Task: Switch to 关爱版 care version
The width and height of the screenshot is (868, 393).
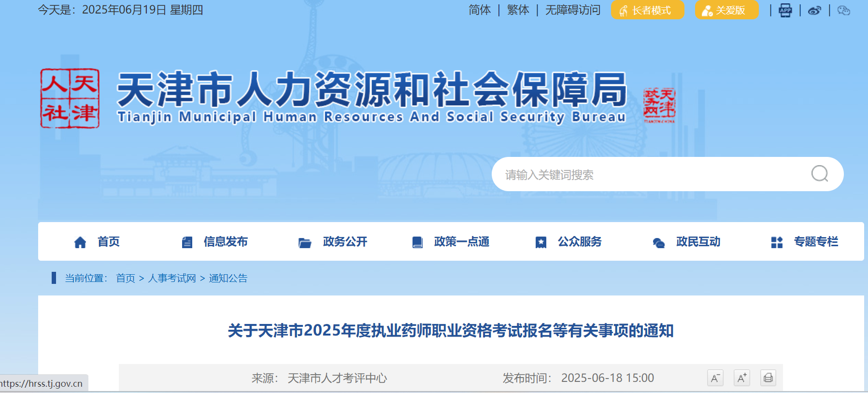Action: (x=726, y=10)
